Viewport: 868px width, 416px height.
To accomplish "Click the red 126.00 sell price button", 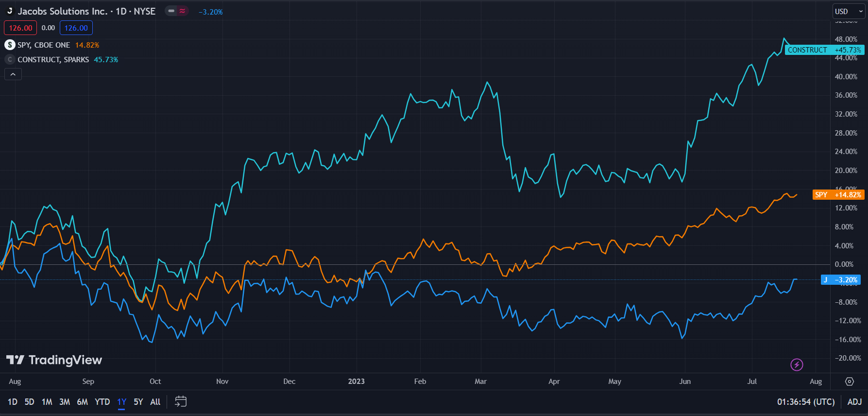I will (x=20, y=28).
